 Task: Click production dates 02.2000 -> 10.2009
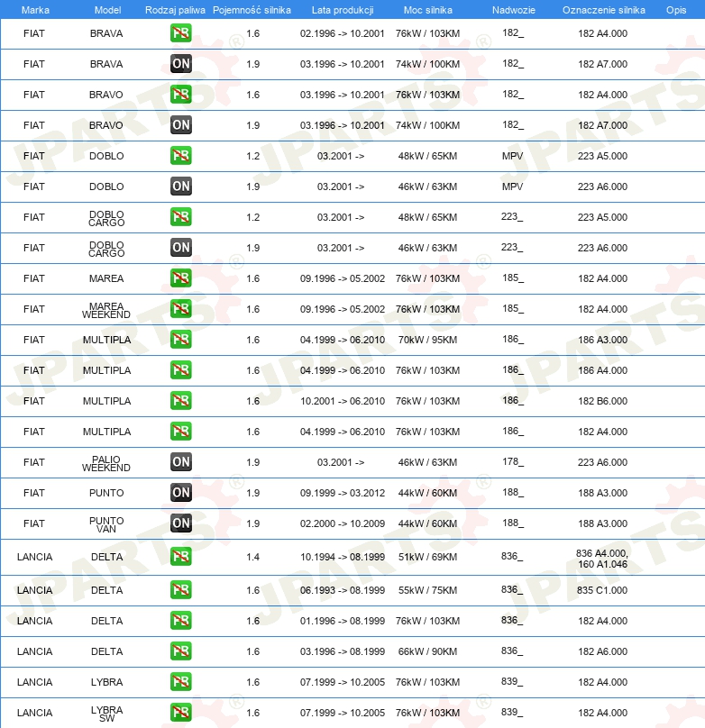(x=343, y=523)
